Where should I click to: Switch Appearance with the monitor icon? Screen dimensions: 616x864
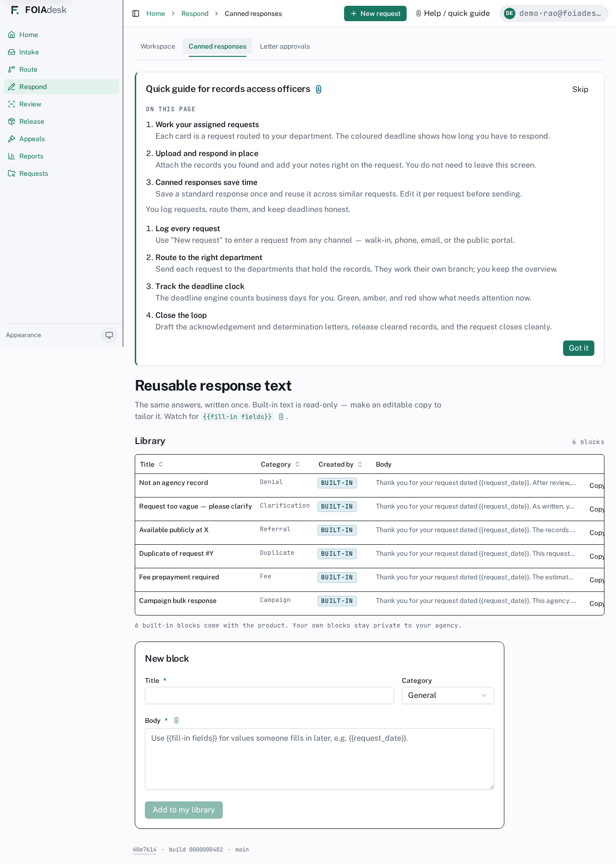109,335
